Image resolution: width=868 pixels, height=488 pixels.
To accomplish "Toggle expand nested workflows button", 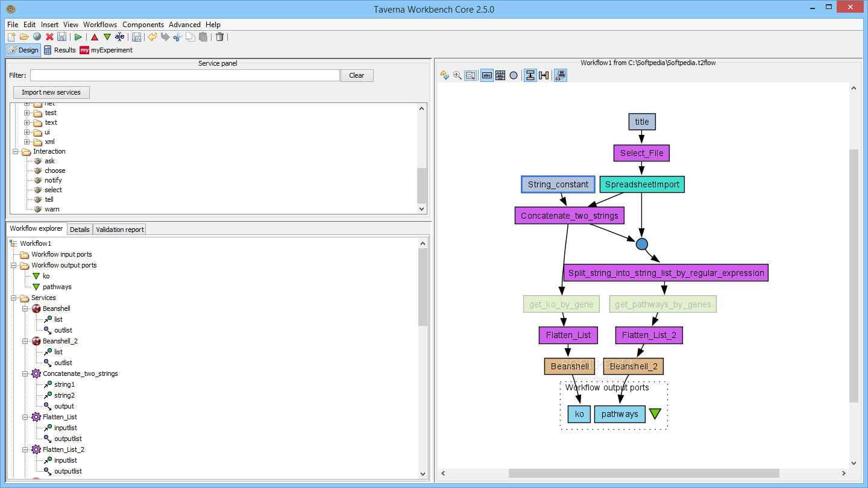I will tap(561, 75).
